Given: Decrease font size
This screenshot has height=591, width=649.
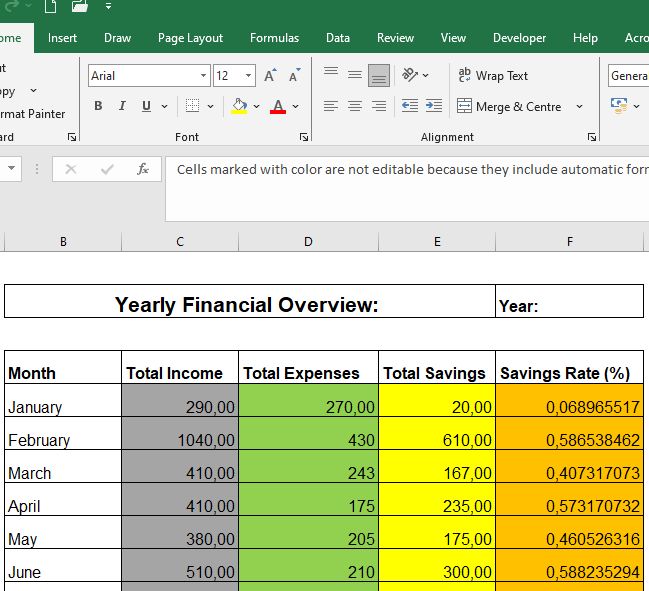Looking at the screenshot, I should coord(294,75).
